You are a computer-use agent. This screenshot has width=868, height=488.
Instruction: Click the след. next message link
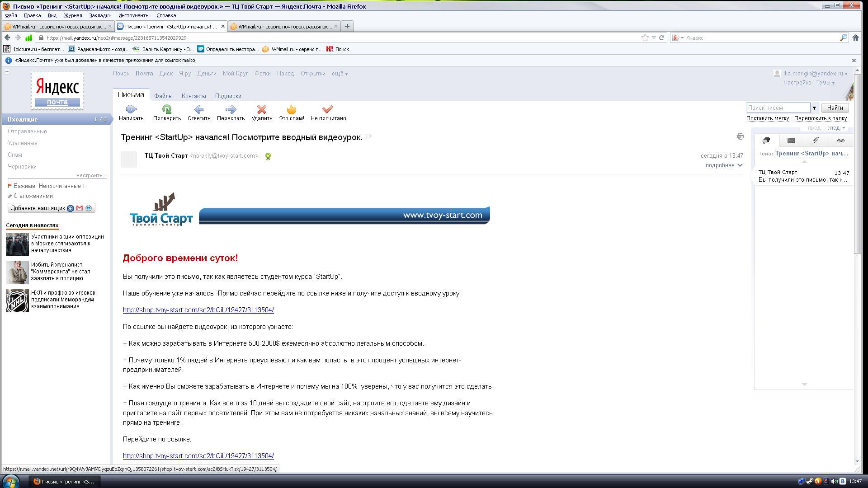[x=836, y=128]
